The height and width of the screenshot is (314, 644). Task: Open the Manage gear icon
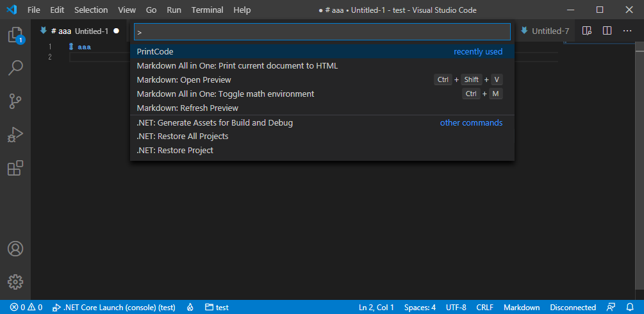pos(15,282)
